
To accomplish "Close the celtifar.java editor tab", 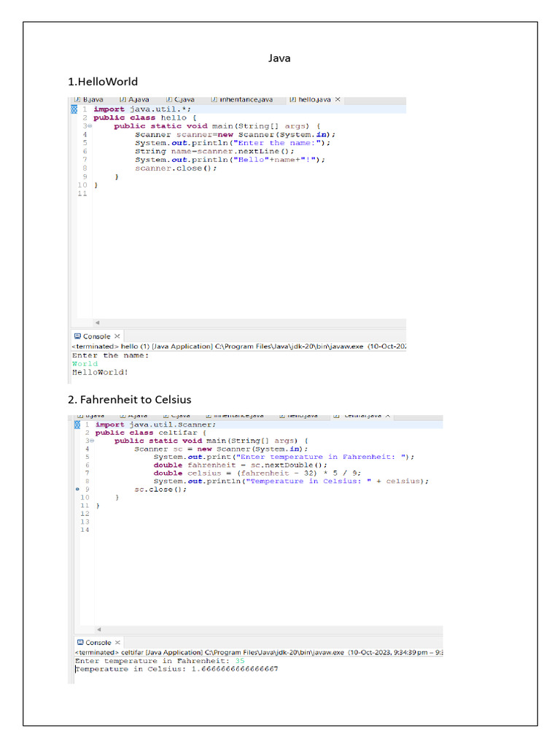I will [x=388, y=416].
